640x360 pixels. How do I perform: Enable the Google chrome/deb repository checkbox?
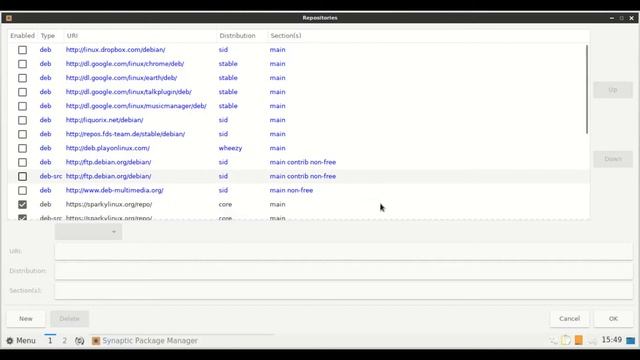tap(22, 64)
